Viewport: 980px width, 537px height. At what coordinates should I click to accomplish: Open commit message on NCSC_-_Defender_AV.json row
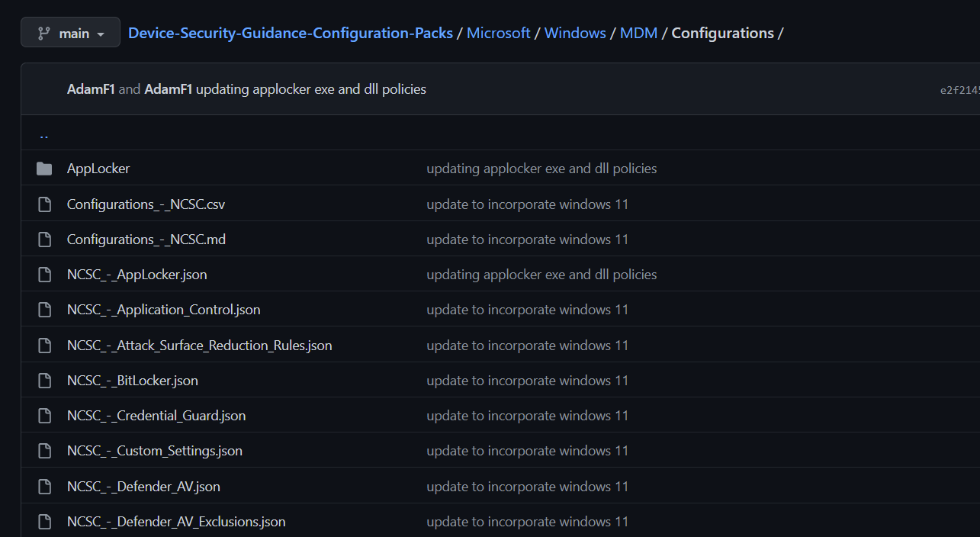pos(528,487)
